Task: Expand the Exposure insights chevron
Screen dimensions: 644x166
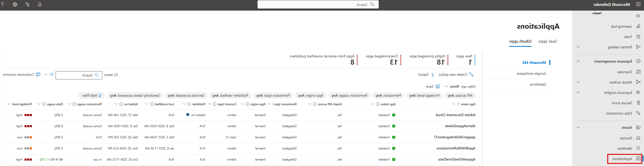Action: (578, 93)
